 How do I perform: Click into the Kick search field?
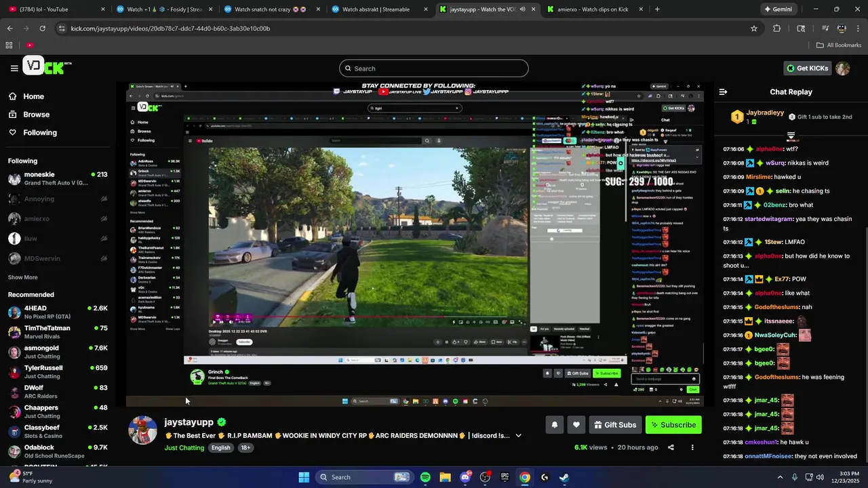click(434, 68)
